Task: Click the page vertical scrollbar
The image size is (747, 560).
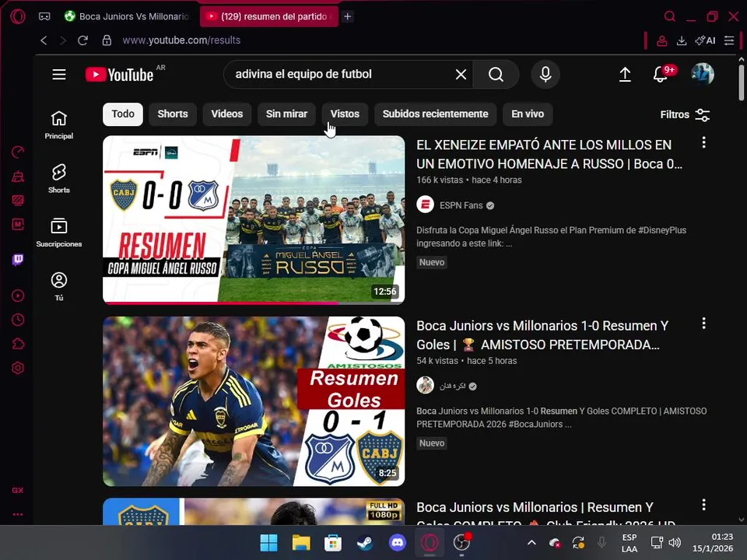Action: click(741, 83)
